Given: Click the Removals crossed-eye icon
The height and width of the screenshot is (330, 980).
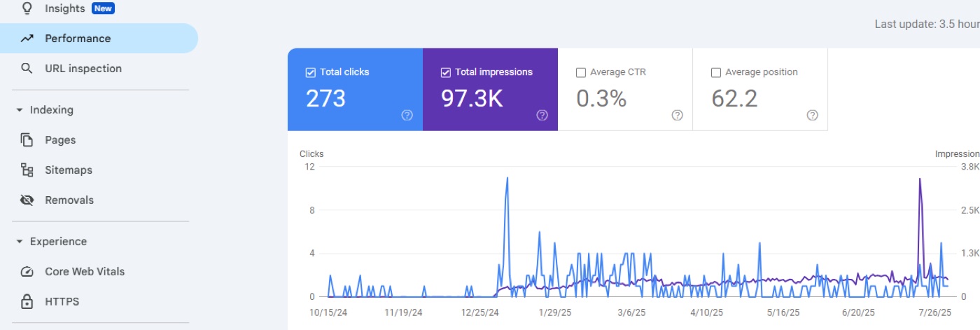Looking at the screenshot, I should [x=27, y=200].
